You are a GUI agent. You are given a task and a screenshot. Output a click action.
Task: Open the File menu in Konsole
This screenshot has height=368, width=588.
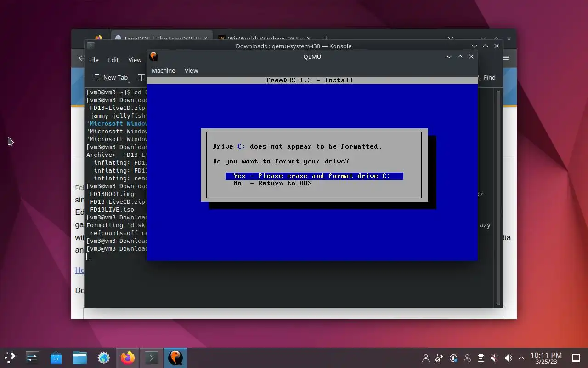tap(94, 60)
